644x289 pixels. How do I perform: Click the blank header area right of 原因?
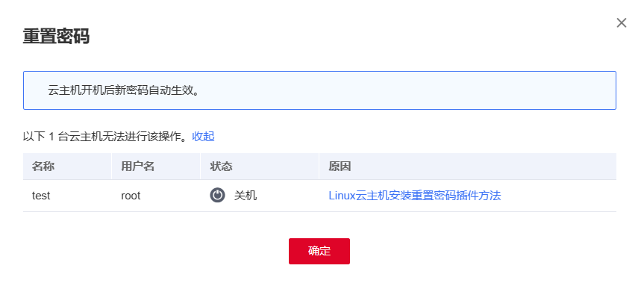[484, 167]
